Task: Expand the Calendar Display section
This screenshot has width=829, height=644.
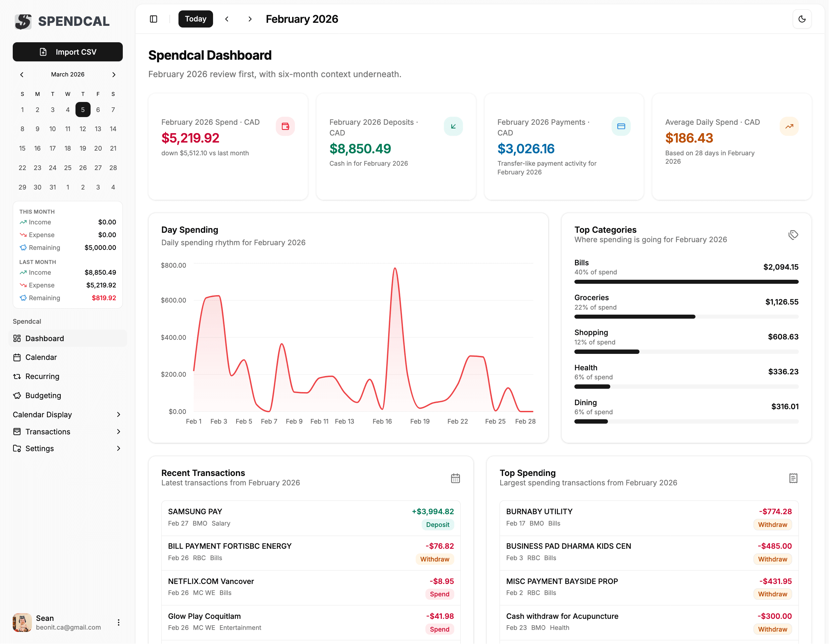Action: click(67, 414)
